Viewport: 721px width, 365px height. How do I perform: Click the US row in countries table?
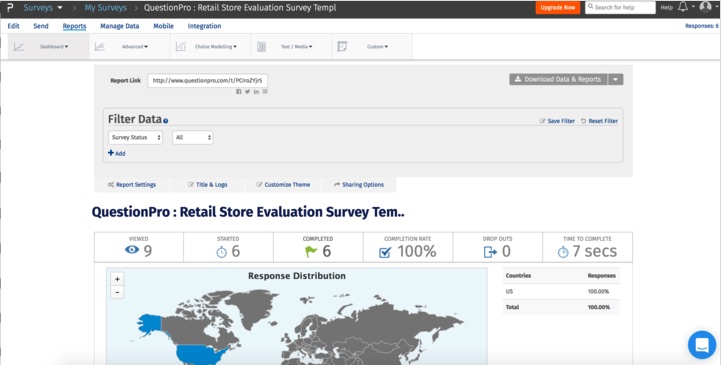pyautogui.click(x=561, y=291)
